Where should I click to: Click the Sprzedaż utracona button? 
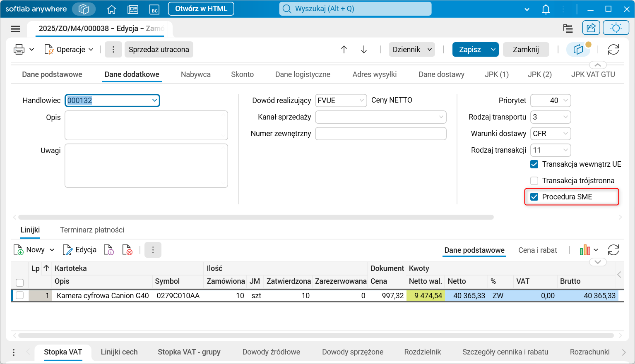coord(159,50)
